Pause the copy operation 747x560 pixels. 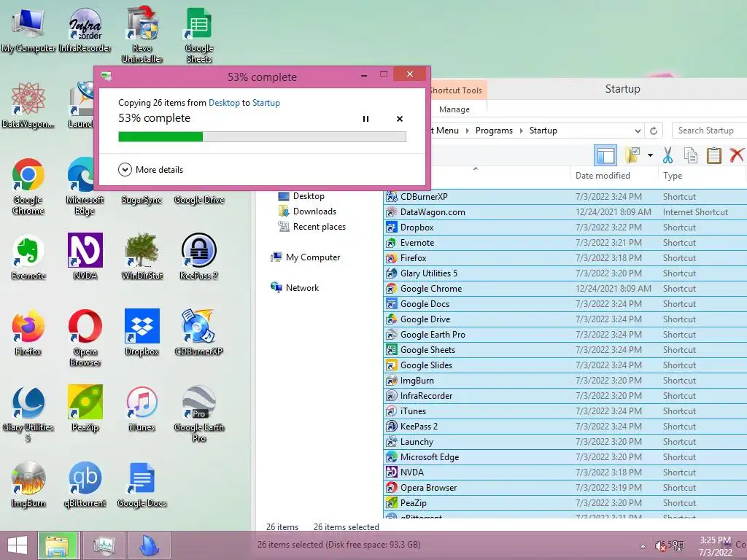365,119
